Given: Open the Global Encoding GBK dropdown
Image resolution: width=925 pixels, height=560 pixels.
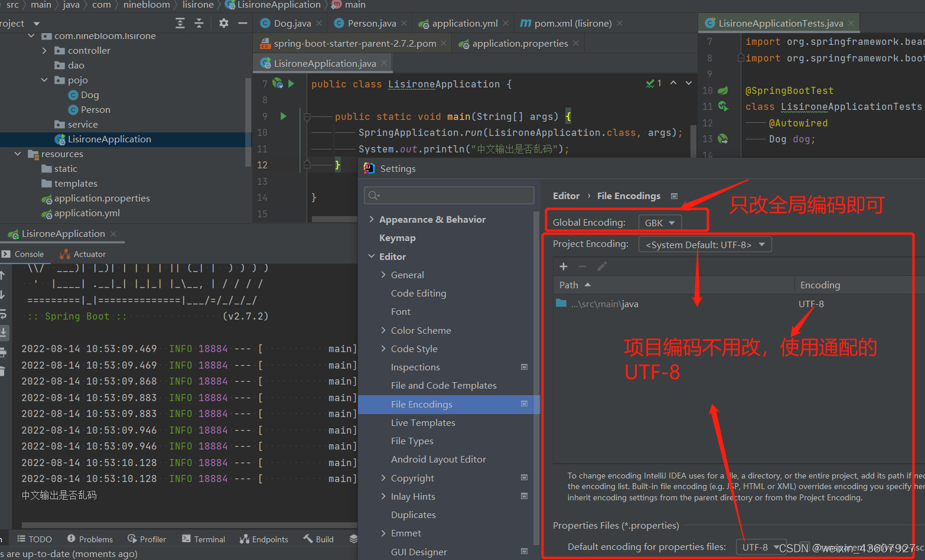Looking at the screenshot, I should click(660, 223).
